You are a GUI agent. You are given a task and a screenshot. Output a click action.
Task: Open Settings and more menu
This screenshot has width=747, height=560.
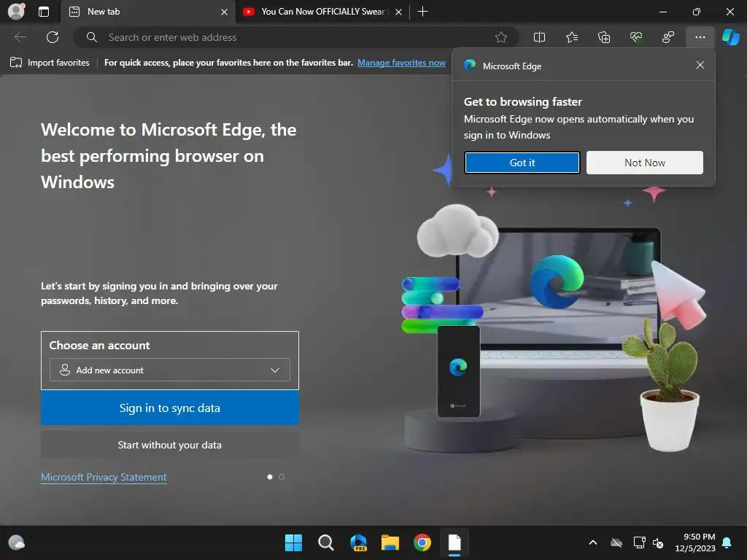(x=700, y=37)
